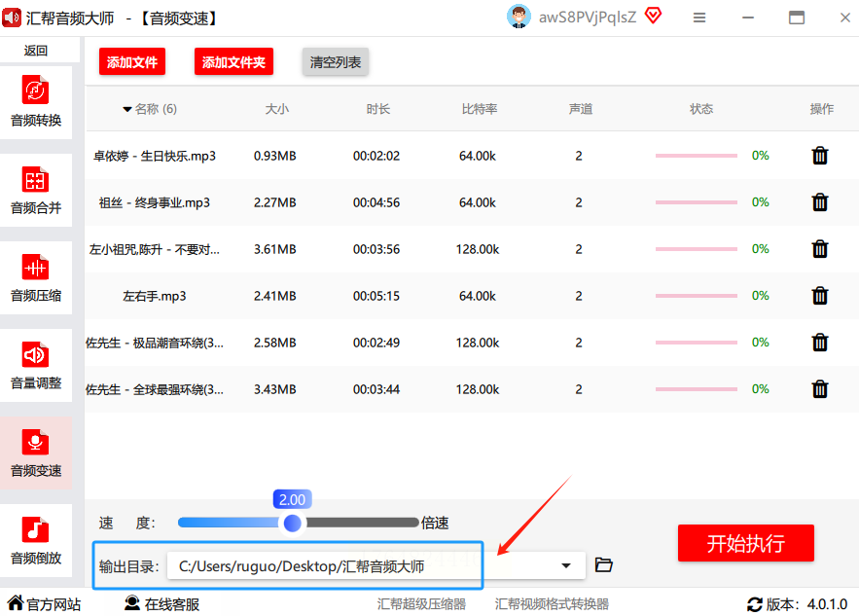
Task: Click the duration value 00:03:44
Action: click(376, 389)
